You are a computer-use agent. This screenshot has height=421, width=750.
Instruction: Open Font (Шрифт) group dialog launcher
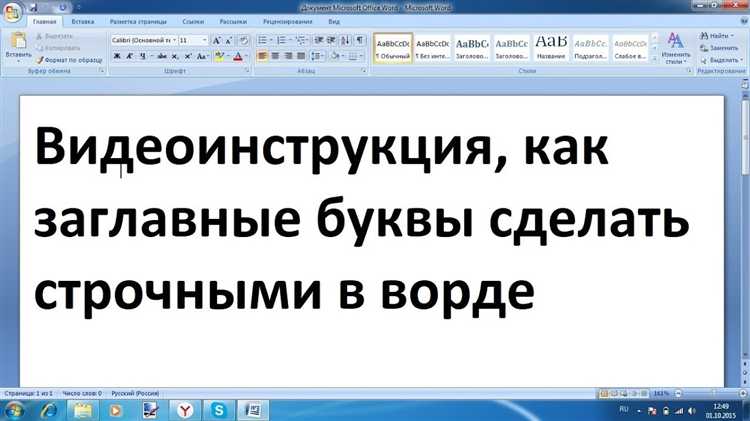tap(247, 71)
